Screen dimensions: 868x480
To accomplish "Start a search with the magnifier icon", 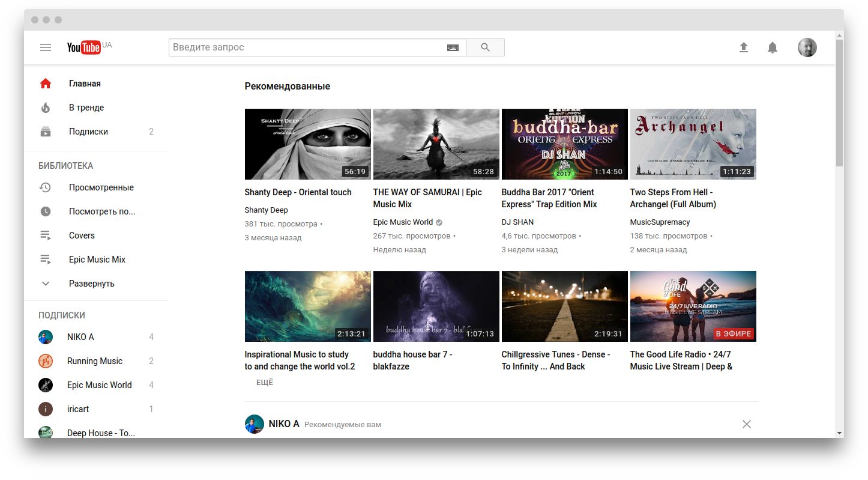I will [484, 47].
